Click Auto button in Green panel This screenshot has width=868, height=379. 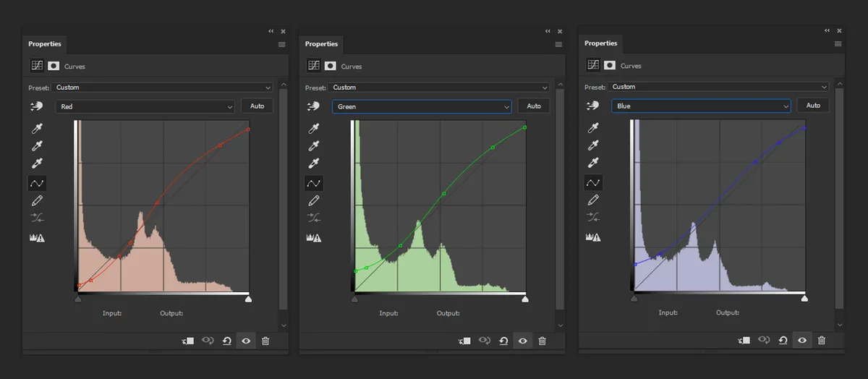click(x=534, y=106)
